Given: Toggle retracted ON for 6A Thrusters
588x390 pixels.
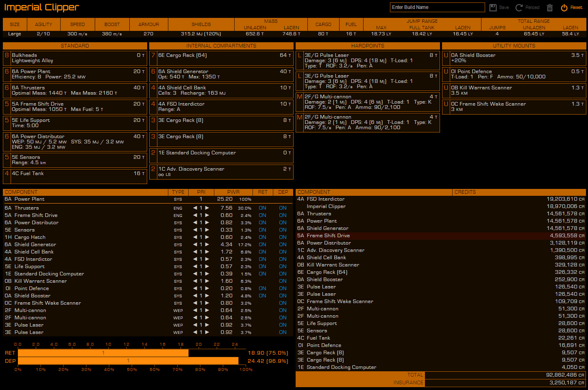Looking at the screenshot, I should click(262, 208).
